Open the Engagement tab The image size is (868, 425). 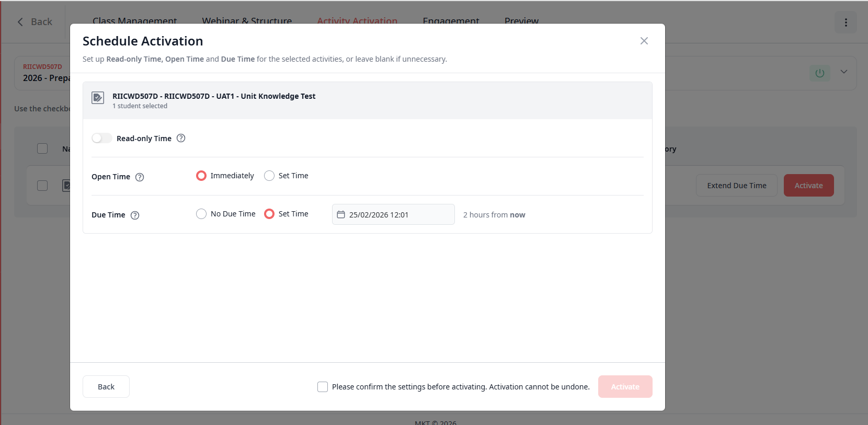click(451, 21)
